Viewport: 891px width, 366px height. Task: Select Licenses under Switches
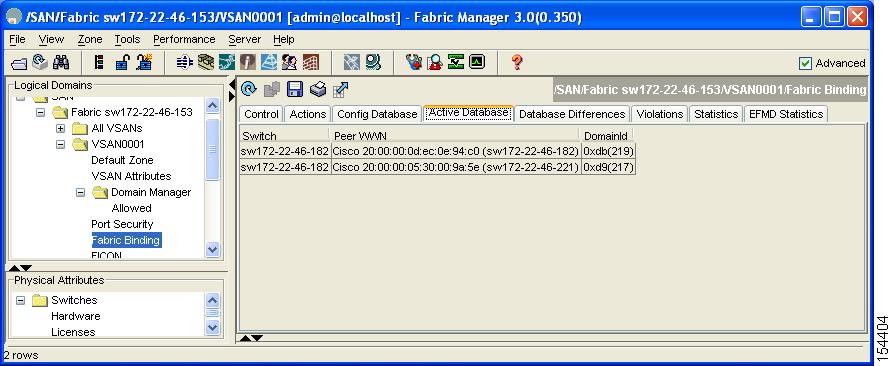point(73,332)
